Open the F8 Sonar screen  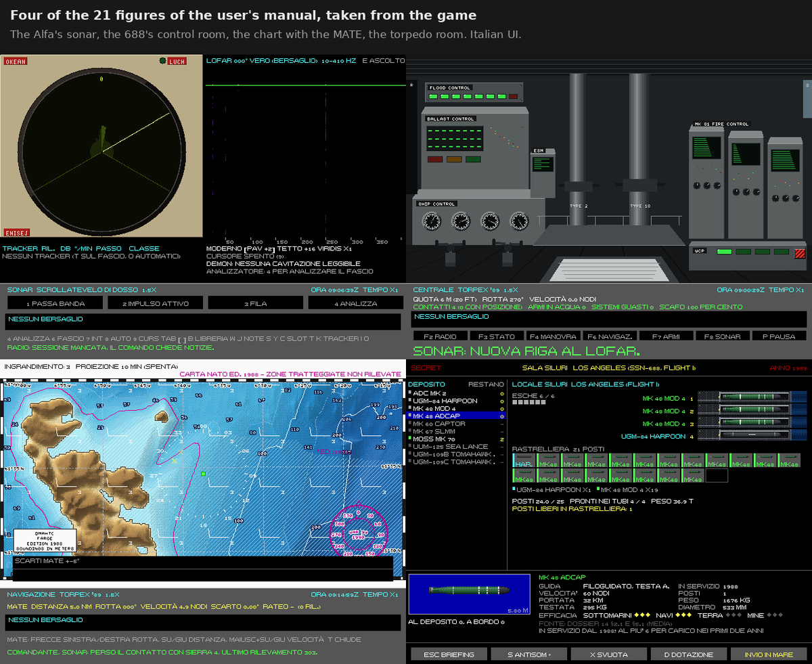(721, 336)
